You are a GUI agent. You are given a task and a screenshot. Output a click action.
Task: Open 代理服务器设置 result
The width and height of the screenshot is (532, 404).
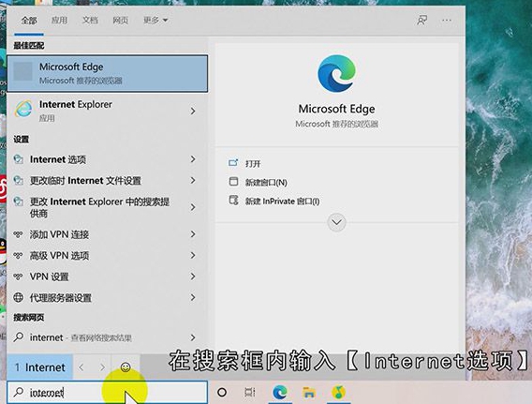107,298
